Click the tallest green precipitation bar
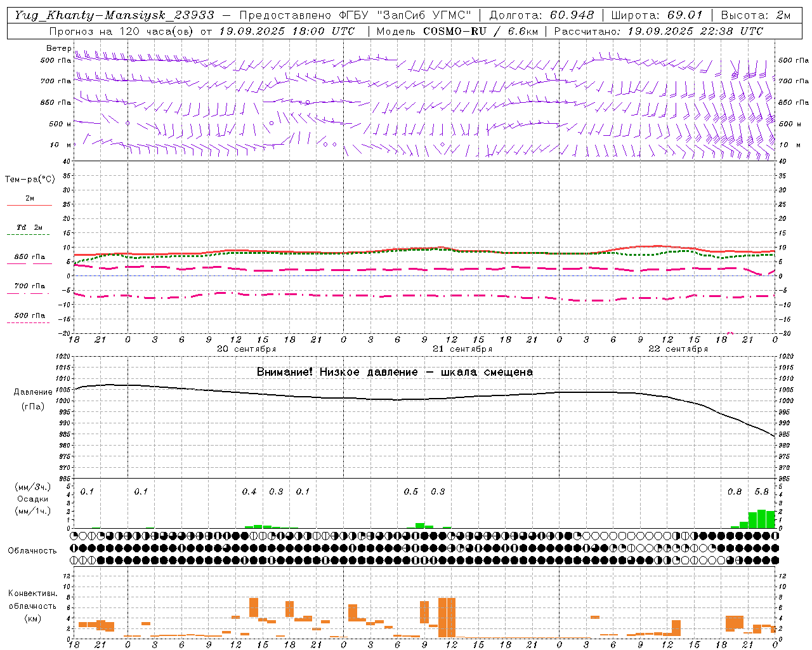Screen dimensions: 812x650 (x=762, y=519)
